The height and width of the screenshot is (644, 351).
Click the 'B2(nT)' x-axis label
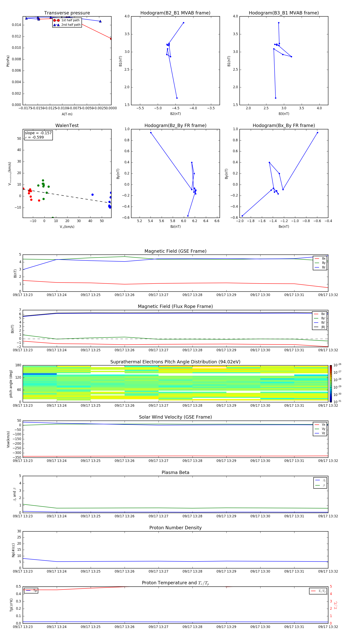click(175, 114)
